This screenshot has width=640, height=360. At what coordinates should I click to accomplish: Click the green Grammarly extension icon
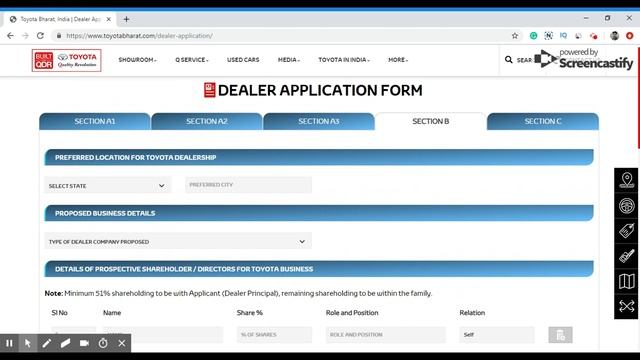[533, 36]
